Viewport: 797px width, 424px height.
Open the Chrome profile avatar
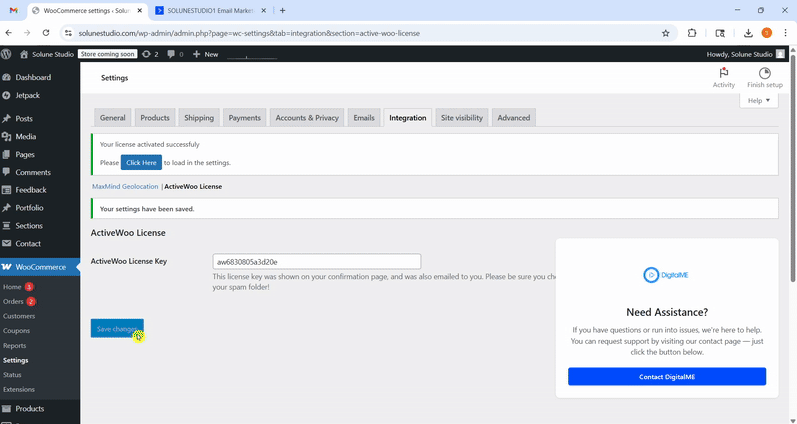(x=767, y=33)
